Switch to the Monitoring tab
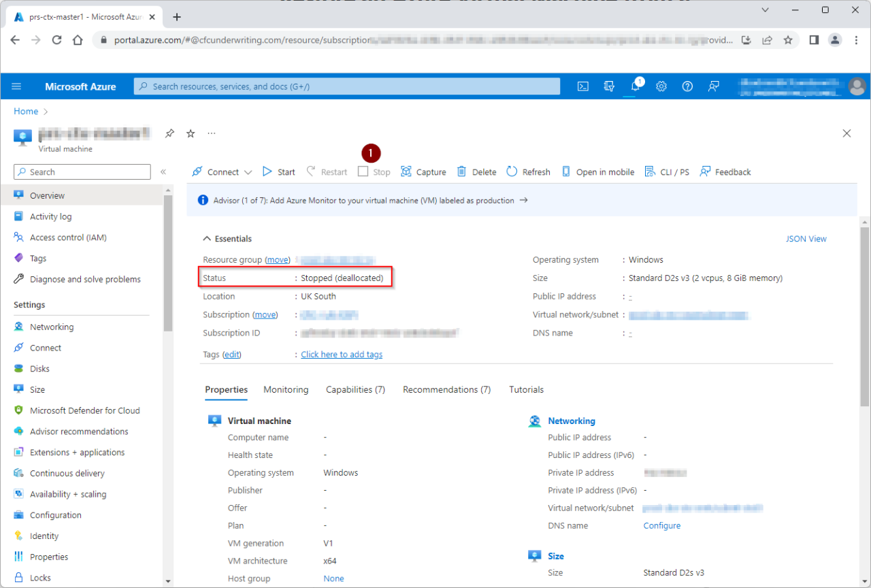The width and height of the screenshot is (871, 588). click(x=286, y=389)
